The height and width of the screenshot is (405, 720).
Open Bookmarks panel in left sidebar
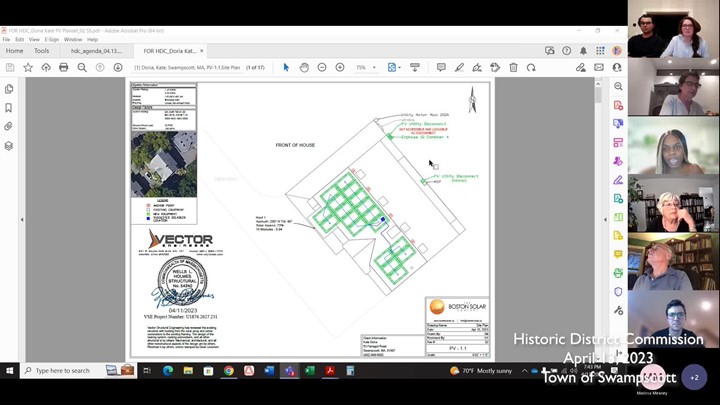tap(9, 107)
